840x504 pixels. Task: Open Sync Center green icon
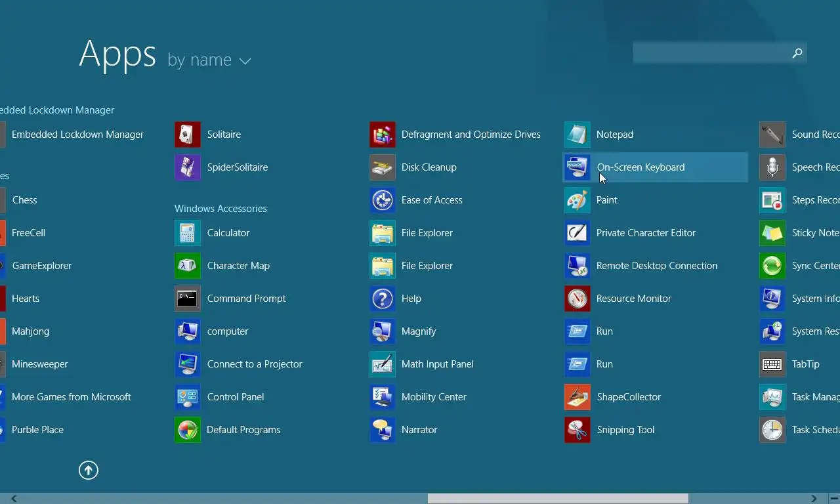tap(772, 266)
